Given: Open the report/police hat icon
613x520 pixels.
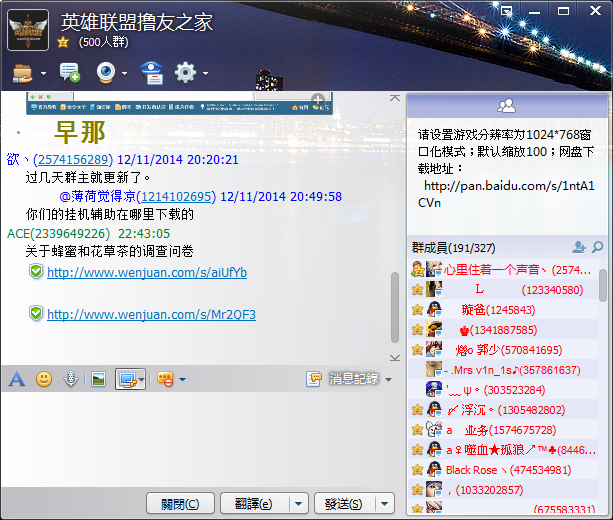Looking at the screenshot, I should point(152,73).
